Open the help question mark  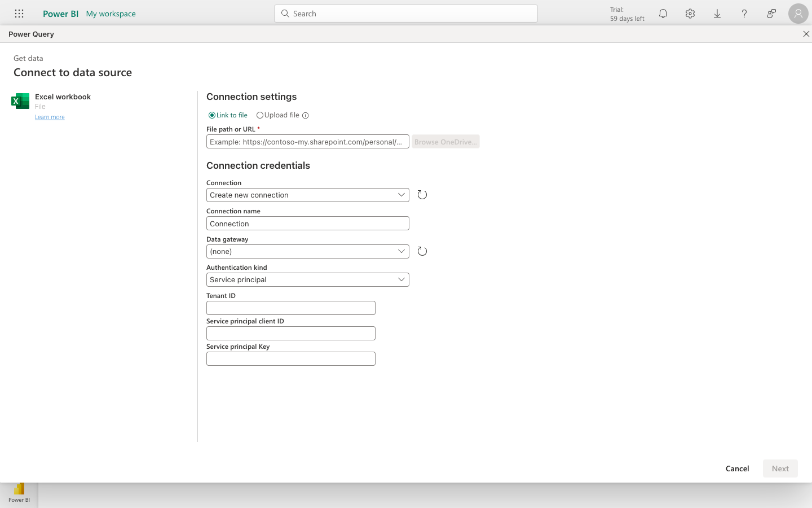[744, 14]
